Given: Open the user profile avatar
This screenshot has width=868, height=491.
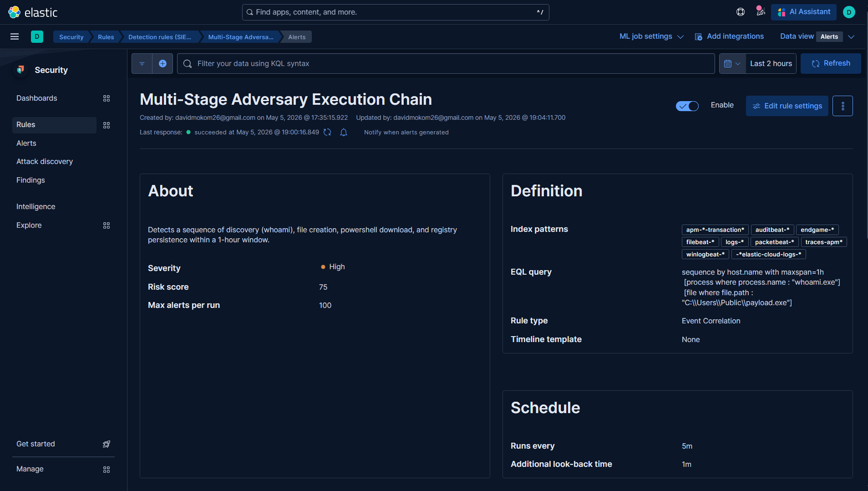Looking at the screenshot, I should click(x=849, y=12).
